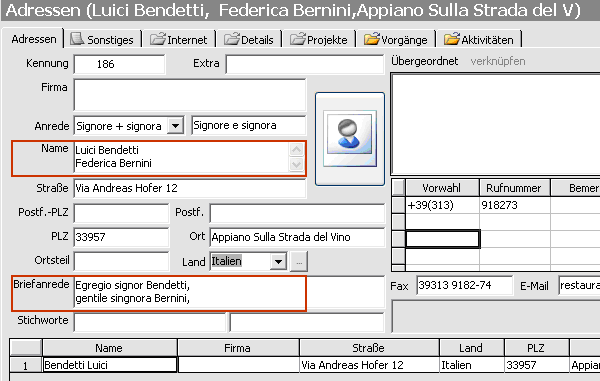Click into the Fax number field
This screenshot has width=600, height=381.
click(464, 285)
